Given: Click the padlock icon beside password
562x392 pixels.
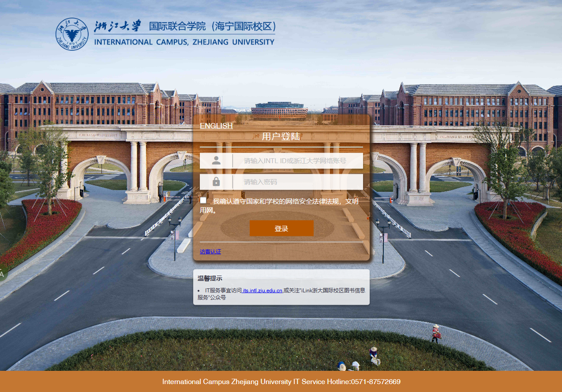Looking at the screenshot, I should click(x=216, y=182).
